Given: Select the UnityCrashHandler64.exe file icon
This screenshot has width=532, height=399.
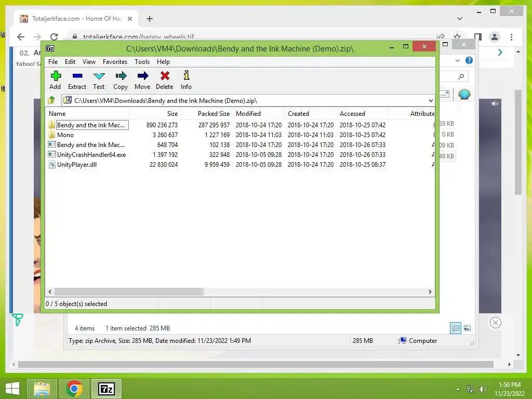Looking at the screenshot, I should (x=51, y=154).
